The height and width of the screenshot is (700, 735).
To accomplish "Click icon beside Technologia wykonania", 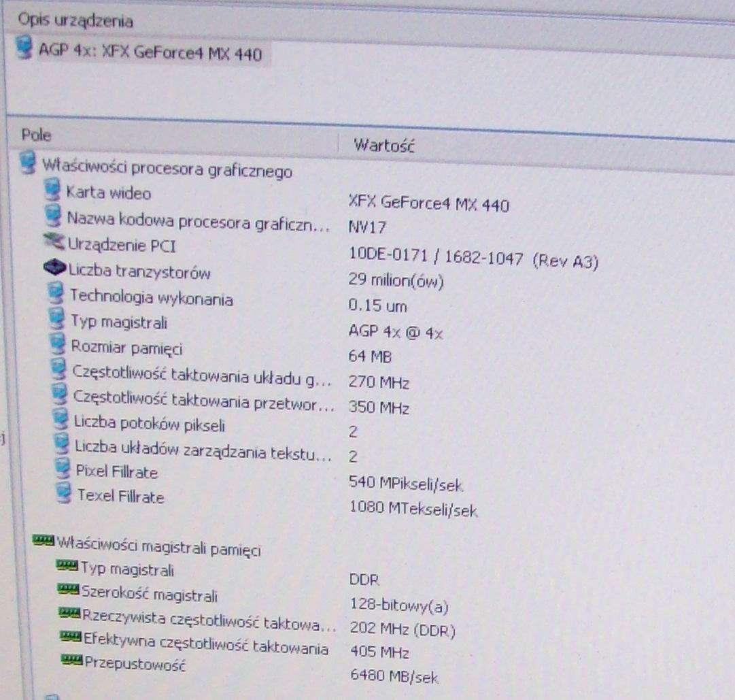I will tap(56, 293).
